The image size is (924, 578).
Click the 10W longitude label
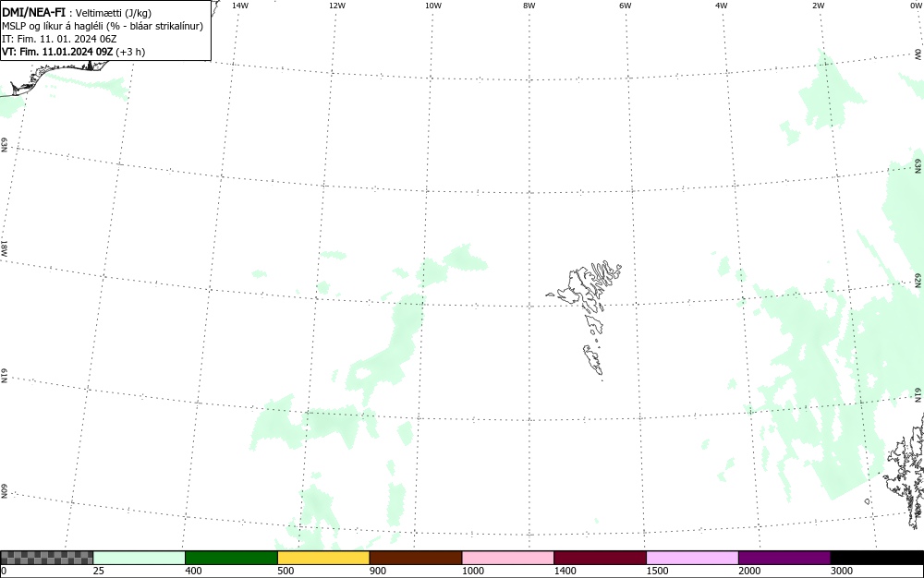(x=433, y=6)
